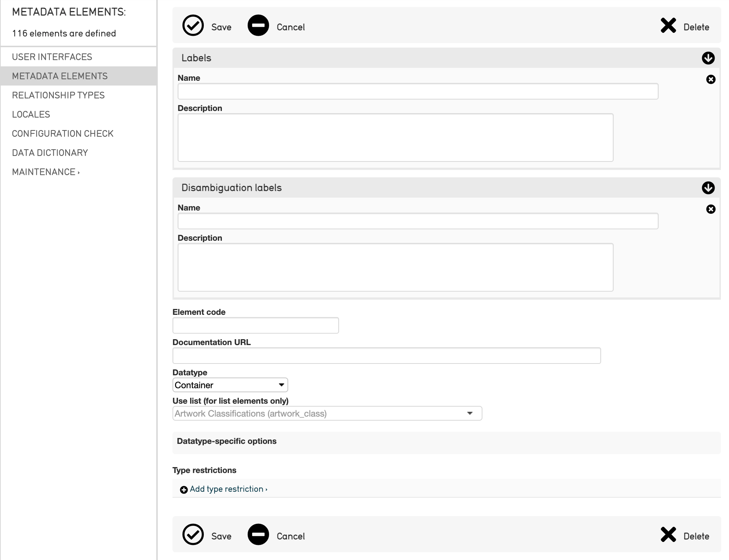Viewport: 729px width, 560px height.
Task: Click Add type restriction link
Action: 227,489
